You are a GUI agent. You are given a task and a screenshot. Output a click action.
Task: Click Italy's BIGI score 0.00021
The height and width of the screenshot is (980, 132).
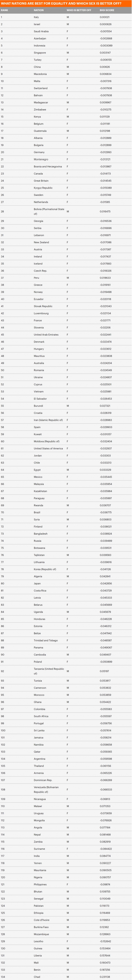coord(105,17)
